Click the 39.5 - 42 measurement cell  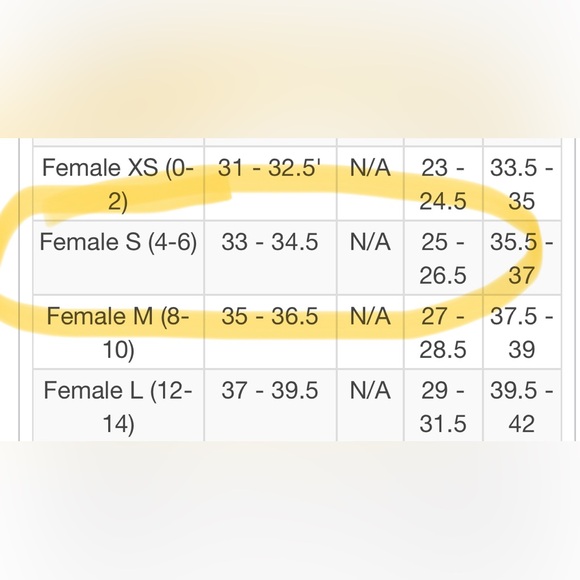(x=522, y=405)
